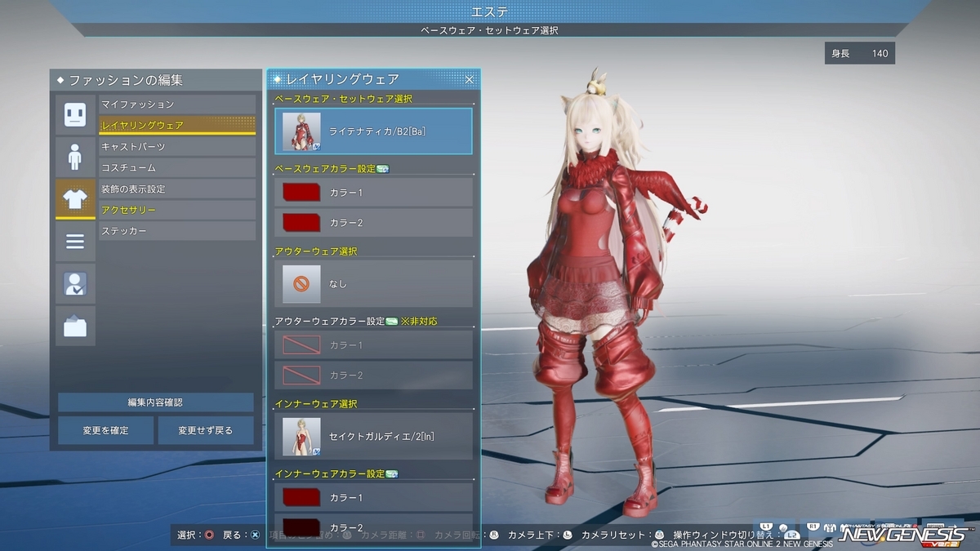Screen dimensions: 980x551
Task: Click the no-entry icon in アウターウェア選択
Action: tap(301, 284)
